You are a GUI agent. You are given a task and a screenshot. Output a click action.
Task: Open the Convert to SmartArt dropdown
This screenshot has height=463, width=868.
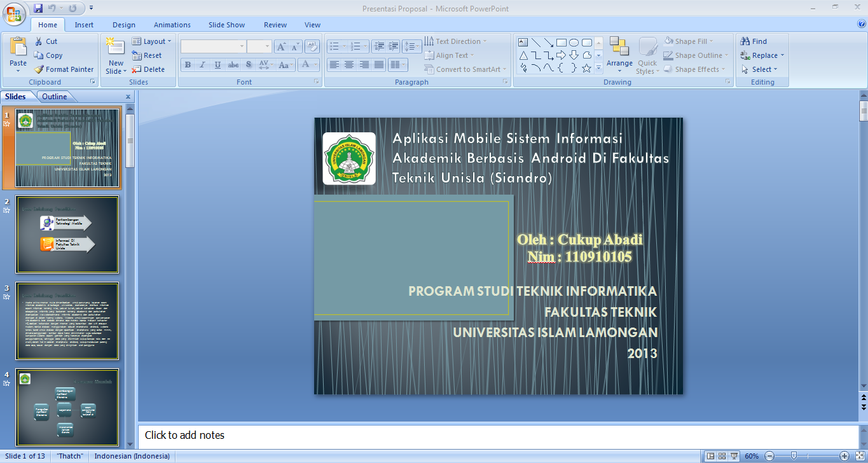[x=465, y=69]
